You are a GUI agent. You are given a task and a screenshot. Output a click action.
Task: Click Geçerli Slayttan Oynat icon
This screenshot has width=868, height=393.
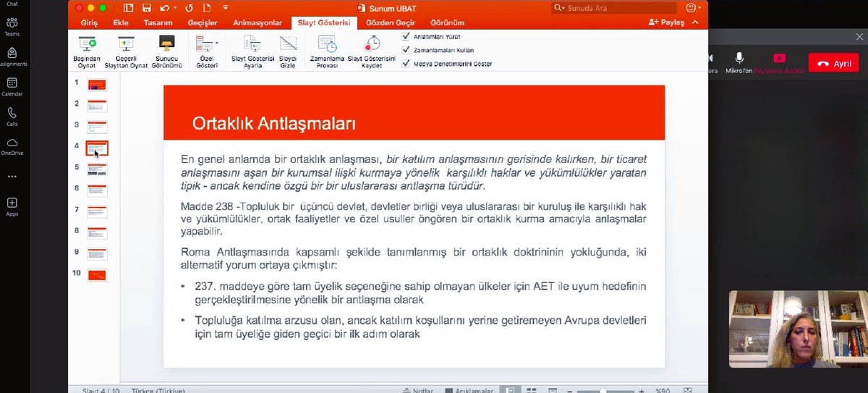click(x=126, y=43)
